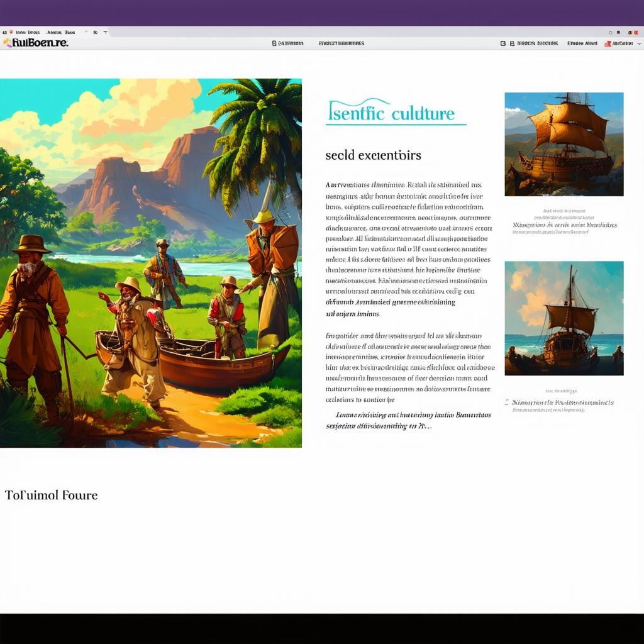Click the "seold excentibirs" subheading
The height and width of the screenshot is (644, 644).
(373, 155)
